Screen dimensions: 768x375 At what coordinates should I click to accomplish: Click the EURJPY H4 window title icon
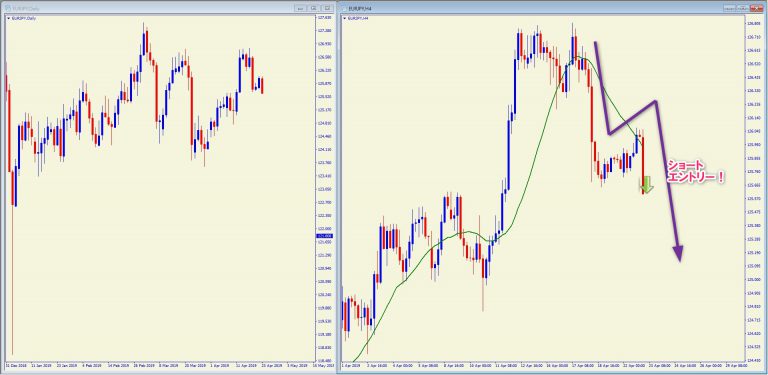tap(344, 8)
